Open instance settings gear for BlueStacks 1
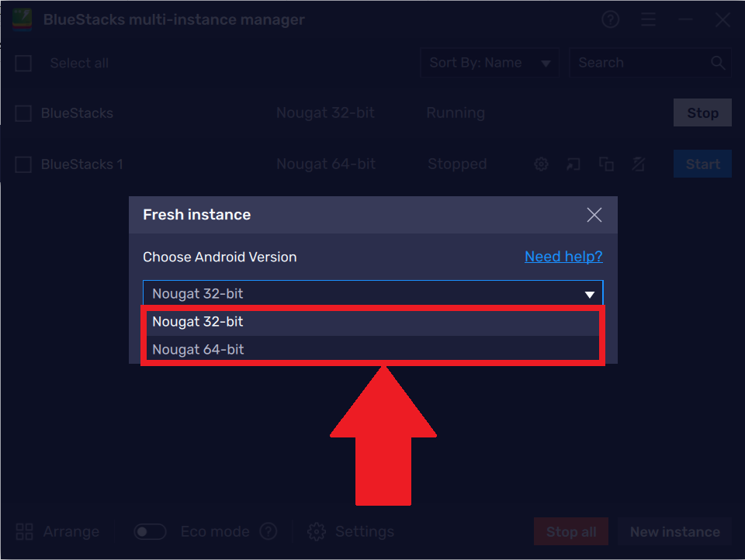 (541, 164)
